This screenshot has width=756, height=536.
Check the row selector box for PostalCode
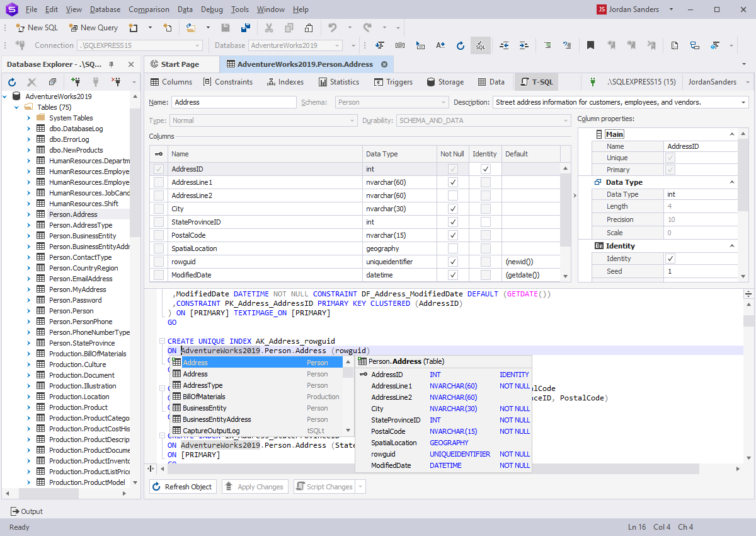(x=159, y=235)
